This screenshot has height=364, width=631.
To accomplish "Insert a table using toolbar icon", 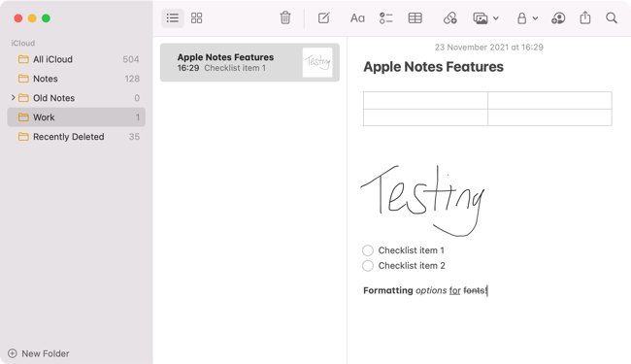I will tap(415, 18).
